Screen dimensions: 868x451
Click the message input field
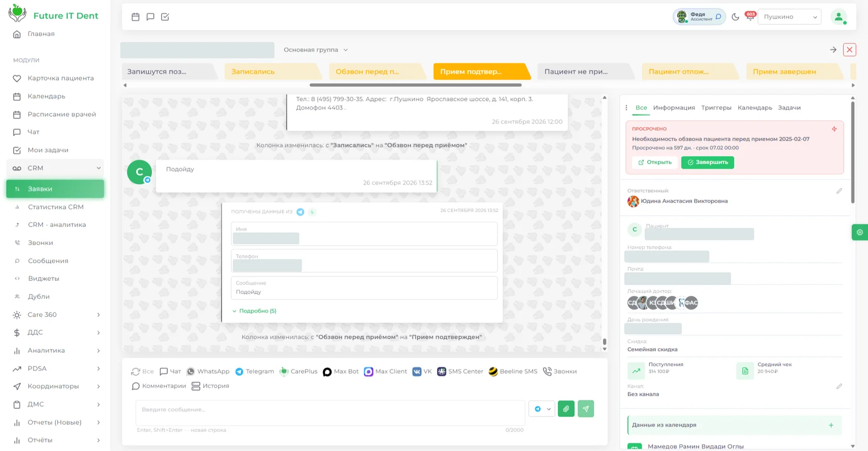tap(330, 413)
